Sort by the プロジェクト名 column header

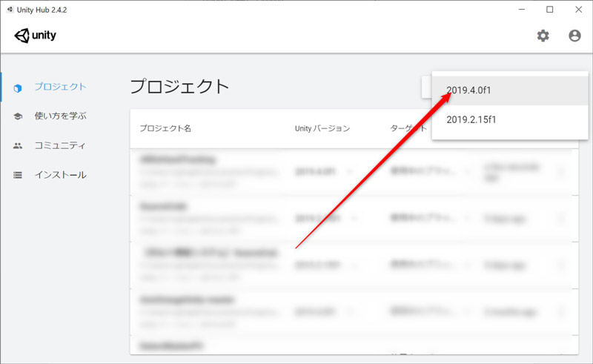tap(165, 128)
